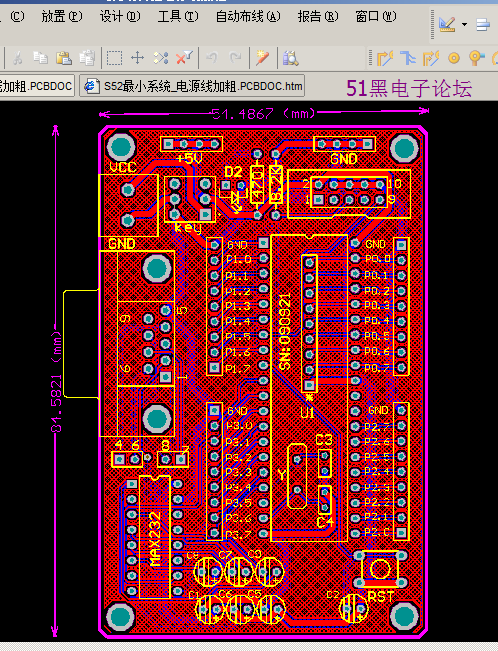This screenshot has height=651, width=498.
Task: Select the Select Inside Area tool
Action: click(114, 58)
